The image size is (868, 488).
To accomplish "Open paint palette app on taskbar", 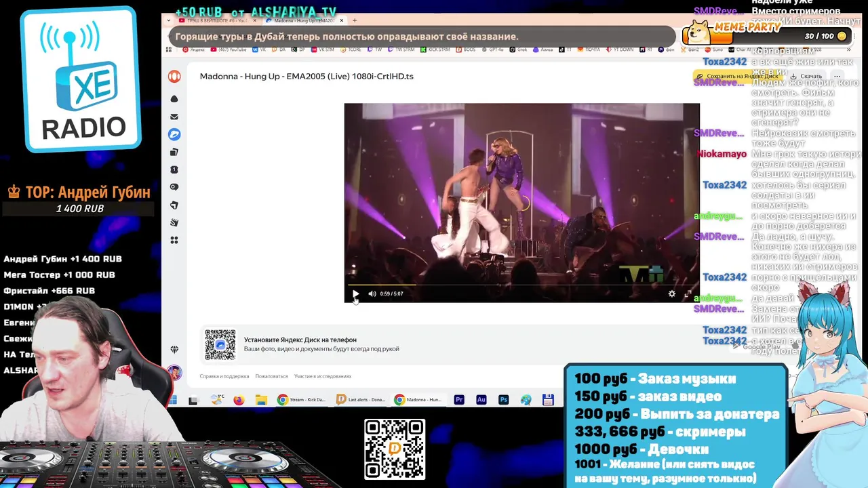I will tap(526, 400).
